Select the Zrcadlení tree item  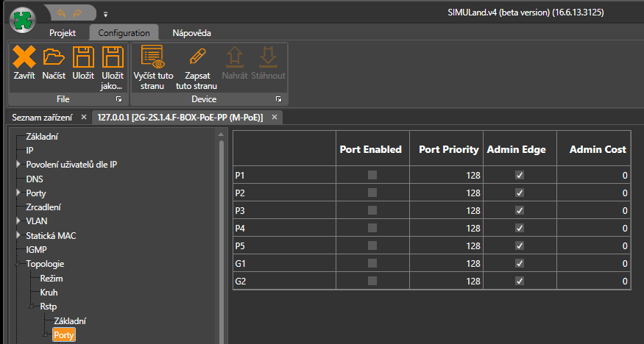(x=43, y=207)
